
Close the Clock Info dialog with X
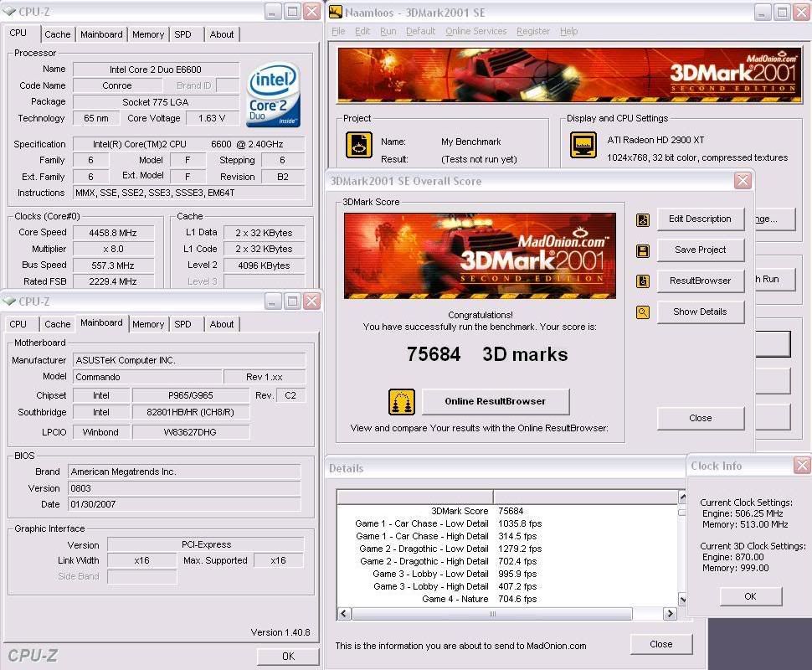802,466
